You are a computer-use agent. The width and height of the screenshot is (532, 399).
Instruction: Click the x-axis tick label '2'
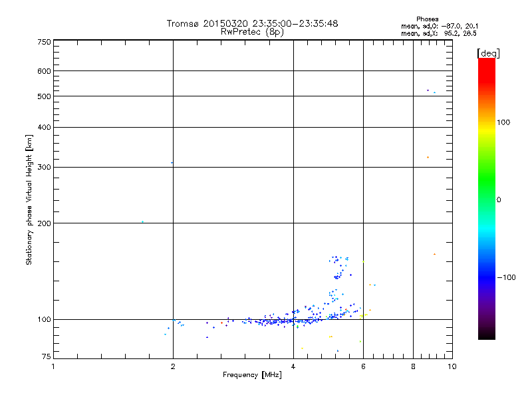click(173, 366)
